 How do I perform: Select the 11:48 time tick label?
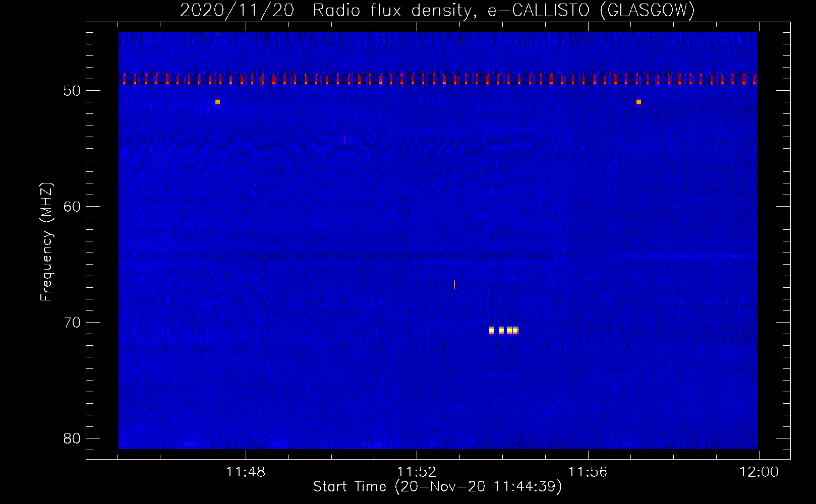(246, 472)
